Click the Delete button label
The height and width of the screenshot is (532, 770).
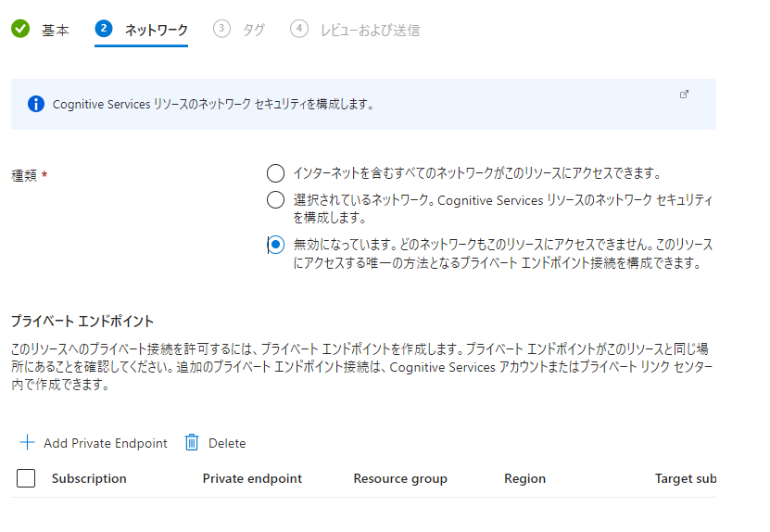click(227, 443)
